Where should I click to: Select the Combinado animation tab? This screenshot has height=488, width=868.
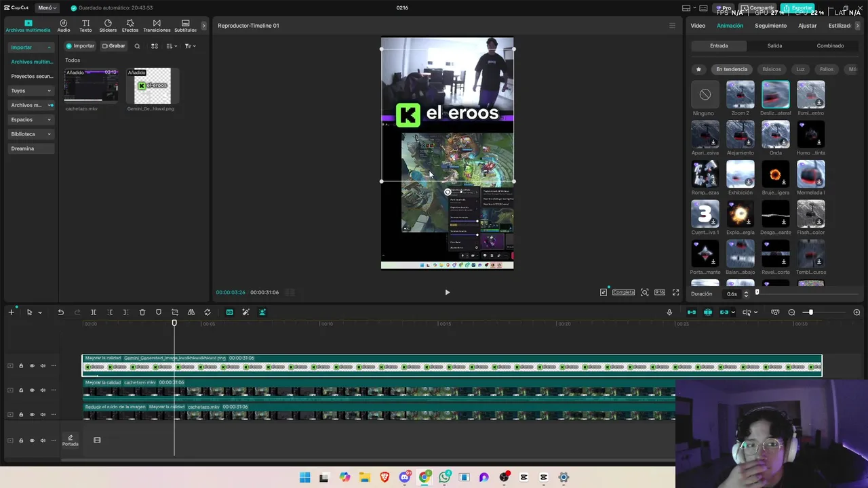point(830,46)
